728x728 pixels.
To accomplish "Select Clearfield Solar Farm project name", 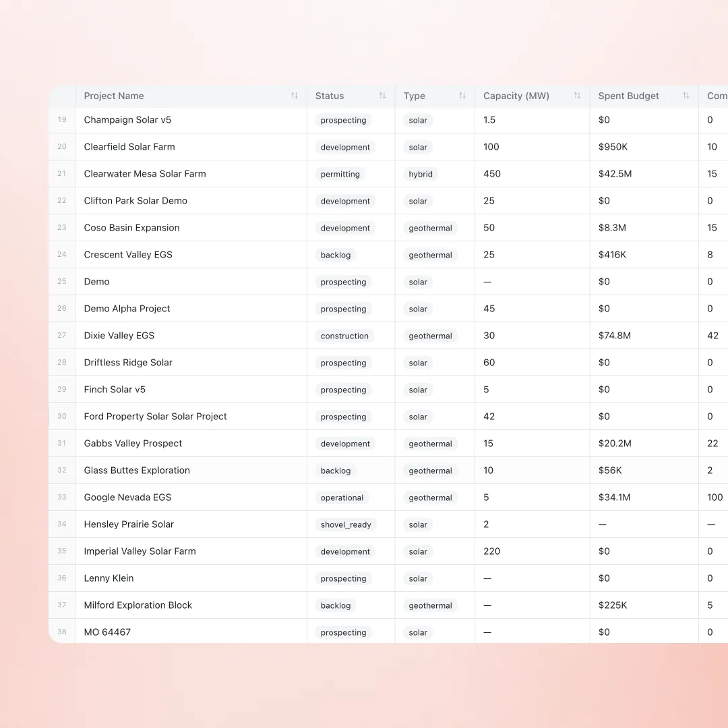I will click(x=129, y=147).
